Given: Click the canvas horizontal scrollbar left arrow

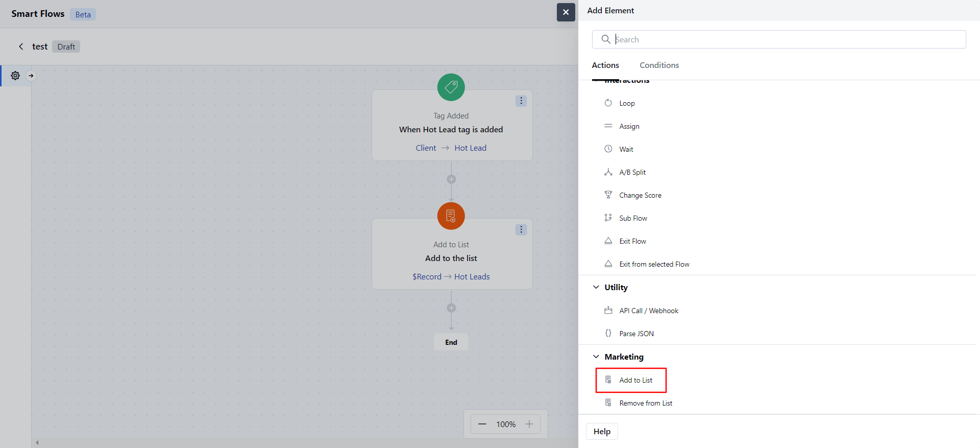Looking at the screenshot, I should pos(37,442).
